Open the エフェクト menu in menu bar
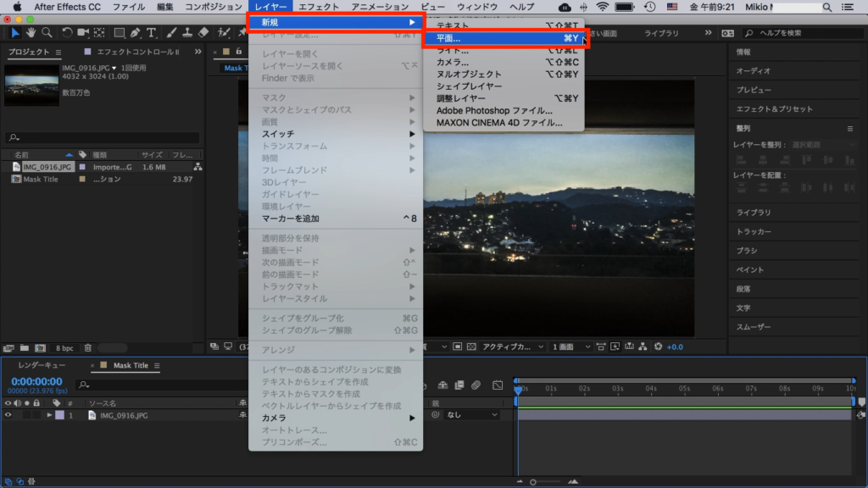The image size is (868, 488). pos(319,7)
